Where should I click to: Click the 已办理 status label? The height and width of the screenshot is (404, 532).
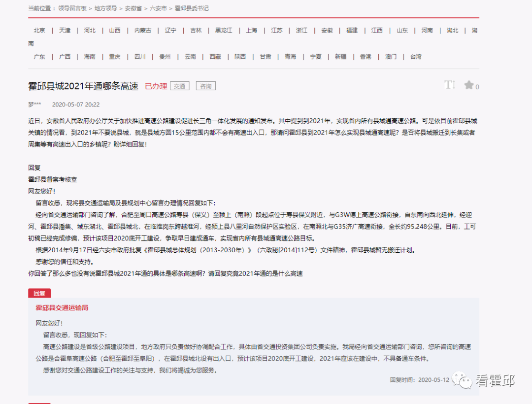point(156,85)
